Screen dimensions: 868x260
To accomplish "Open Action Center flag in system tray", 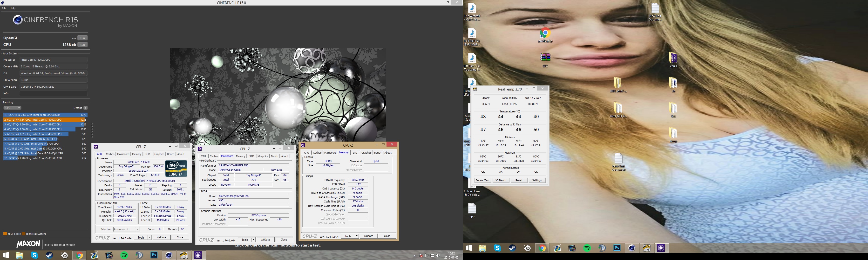I will pyautogui.click(x=421, y=256).
